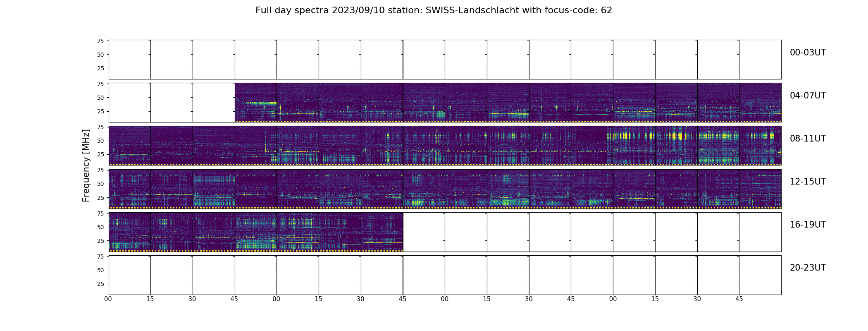Click the '20-23UT' row label
The width and height of the screenshot is (868, 331).
[x=808, y=268]
